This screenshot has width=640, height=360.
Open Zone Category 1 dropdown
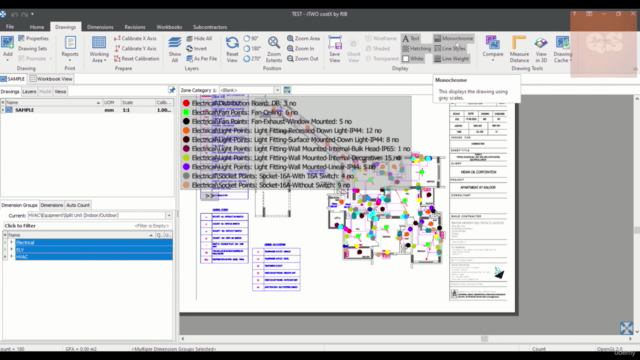click(x=277, y=90)
